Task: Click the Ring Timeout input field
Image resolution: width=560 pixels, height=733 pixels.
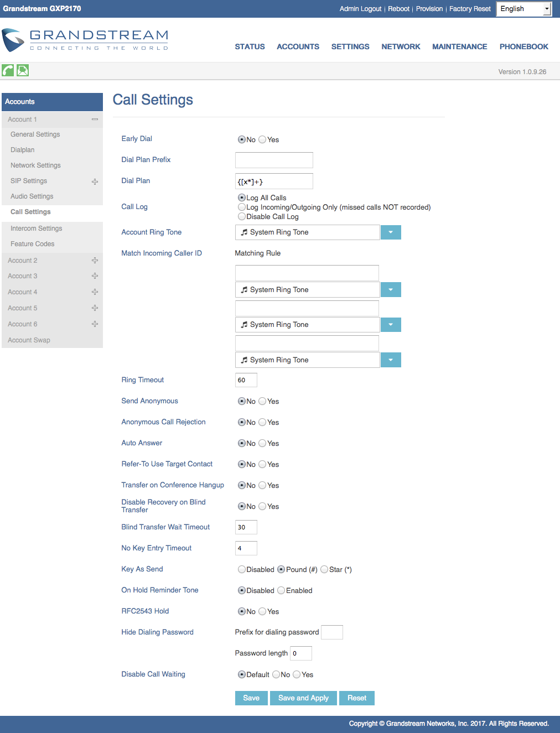Action: click(246, 380)
